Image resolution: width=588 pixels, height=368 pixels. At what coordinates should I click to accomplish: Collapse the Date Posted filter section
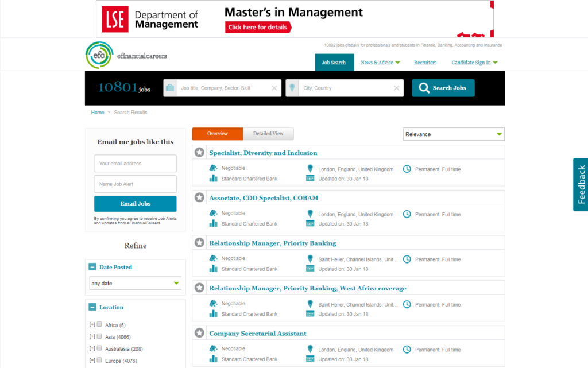coord(92,267)
